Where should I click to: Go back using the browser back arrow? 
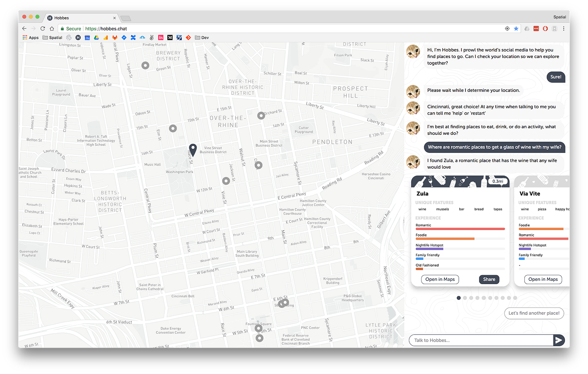[24, 29]
